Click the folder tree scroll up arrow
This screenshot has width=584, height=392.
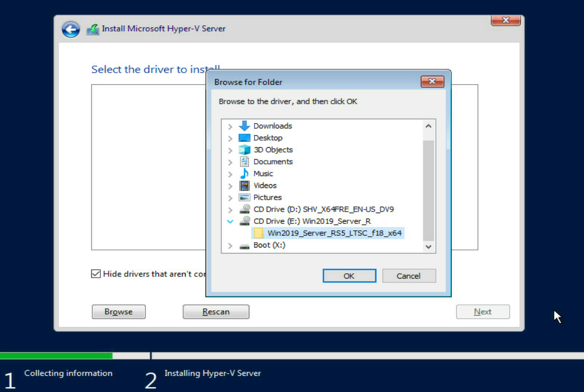pyautogui.click(x=429, y=126)
